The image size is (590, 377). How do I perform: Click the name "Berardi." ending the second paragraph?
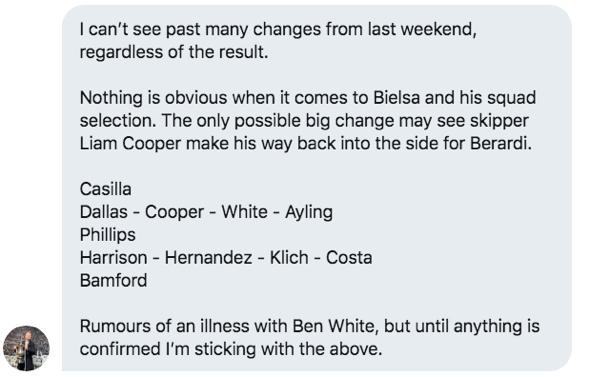501,143
